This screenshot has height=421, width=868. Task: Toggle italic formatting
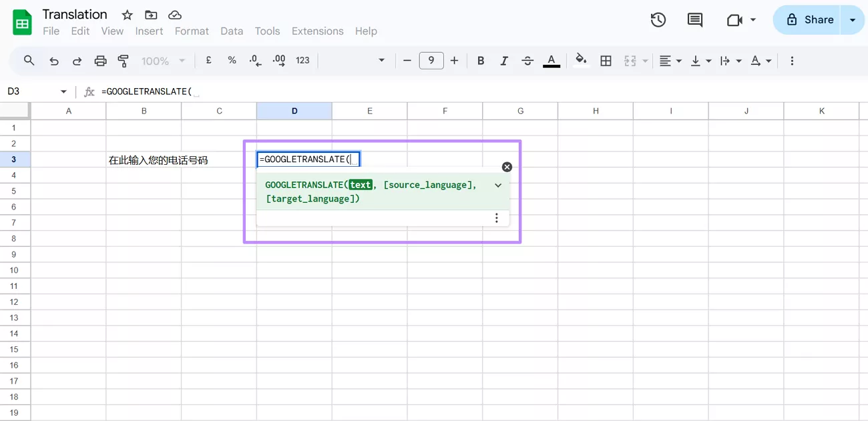pyautogui.click(x=504, y=61)
